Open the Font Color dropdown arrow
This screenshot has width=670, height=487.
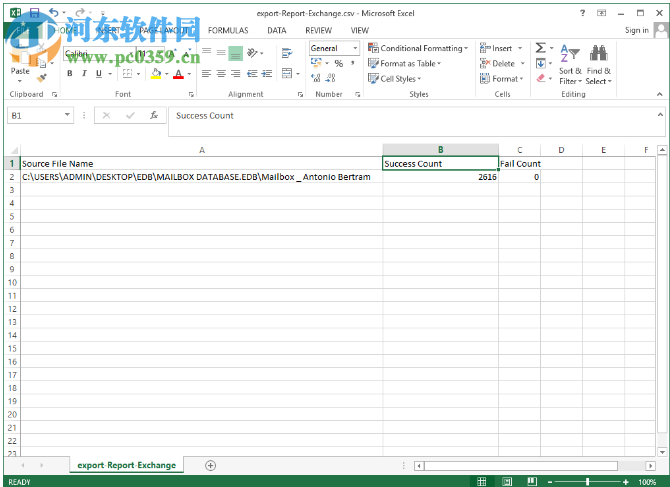pyautogui.click(x=189, y=74)
